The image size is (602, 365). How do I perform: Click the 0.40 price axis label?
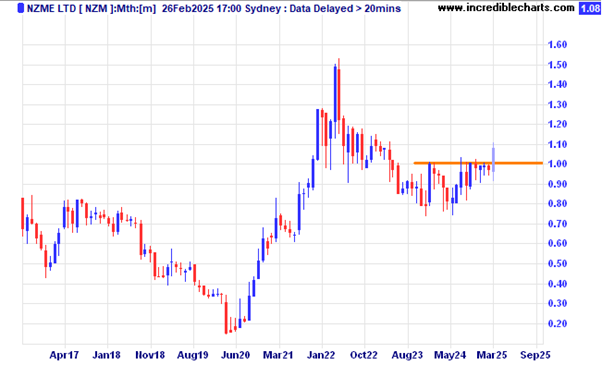click(557, 284)
